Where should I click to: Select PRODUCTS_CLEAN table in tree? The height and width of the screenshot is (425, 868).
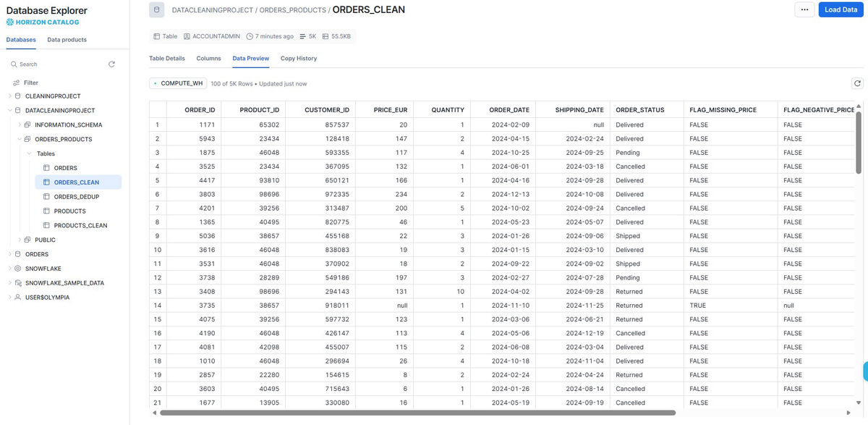[80, 225]
